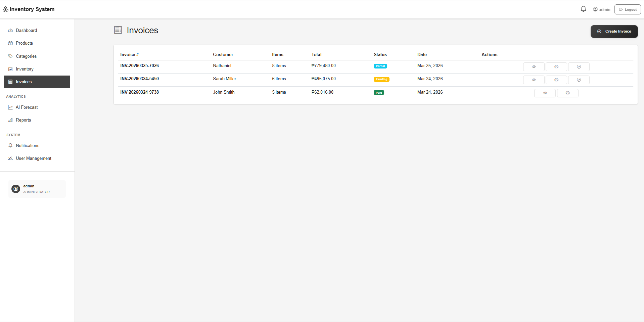The height and width of the screenshot is (322, 644).
Task: Mark Nathaniel's invoice as paid checkmark
Action: (579, 67)
